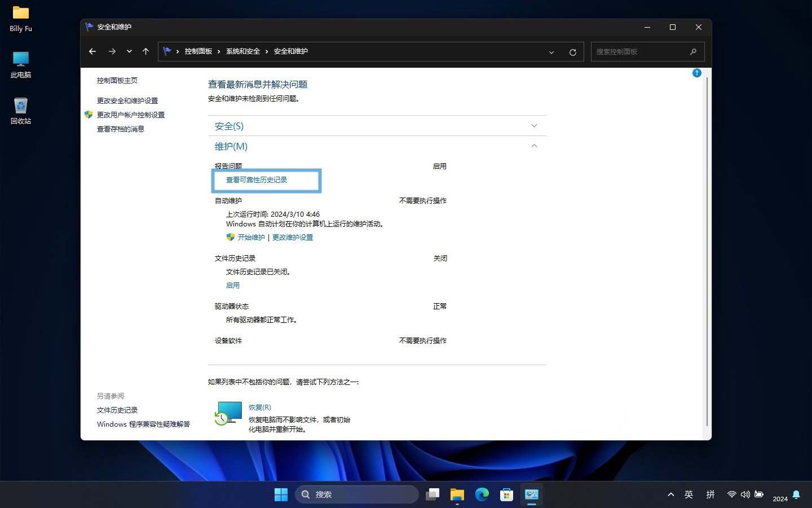Screen dimensions: 812x508
Task: Open the address bar dropdown arrow
Action: point(551,52)
